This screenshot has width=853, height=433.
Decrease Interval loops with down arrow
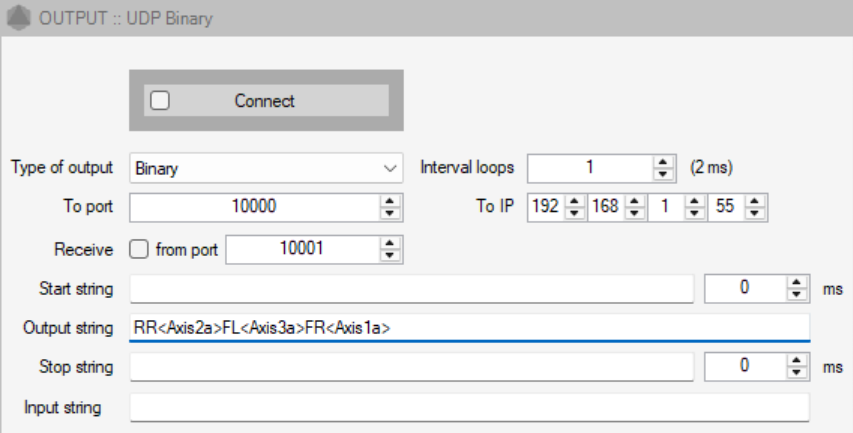tap(663, 174)
